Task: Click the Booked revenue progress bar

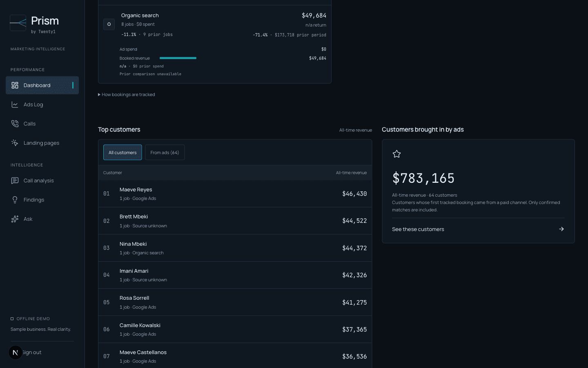Action: [x=178, y=58]
